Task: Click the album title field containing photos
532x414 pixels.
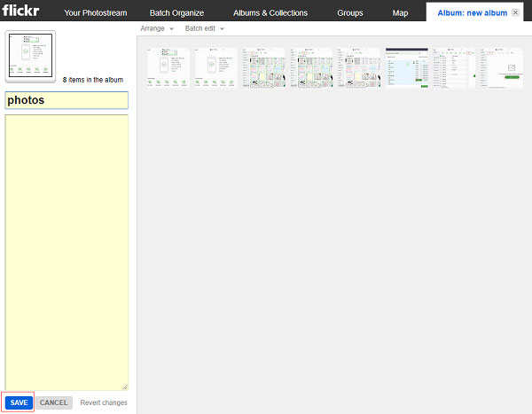Action: click(66, 100)
